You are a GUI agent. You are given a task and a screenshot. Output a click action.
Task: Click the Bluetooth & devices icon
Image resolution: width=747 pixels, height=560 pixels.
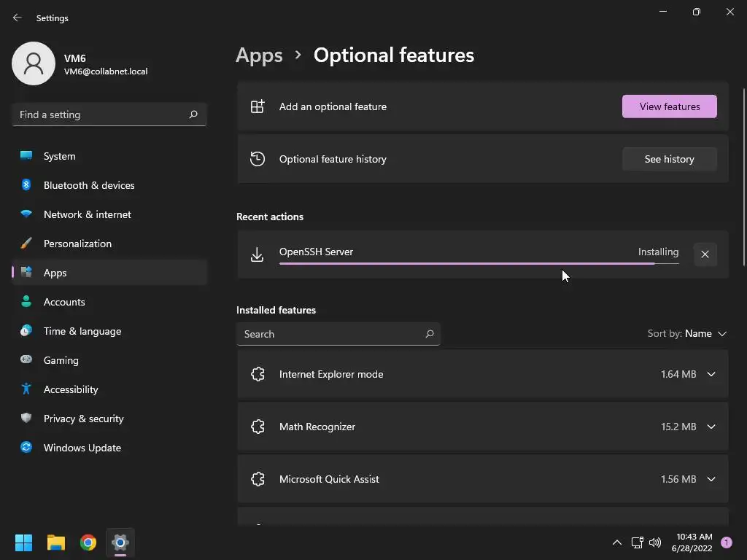(x=26, y=185)
